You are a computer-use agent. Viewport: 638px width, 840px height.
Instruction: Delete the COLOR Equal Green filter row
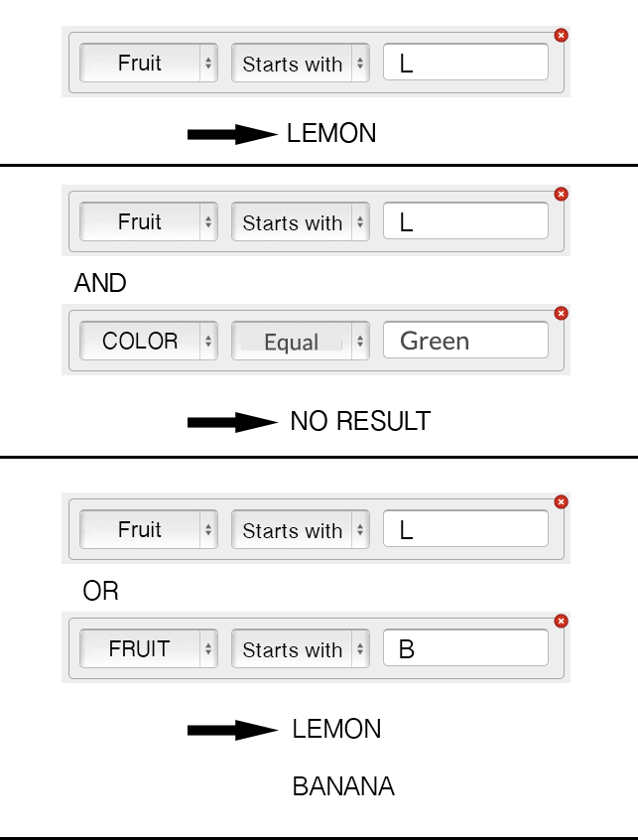point(561,314)
